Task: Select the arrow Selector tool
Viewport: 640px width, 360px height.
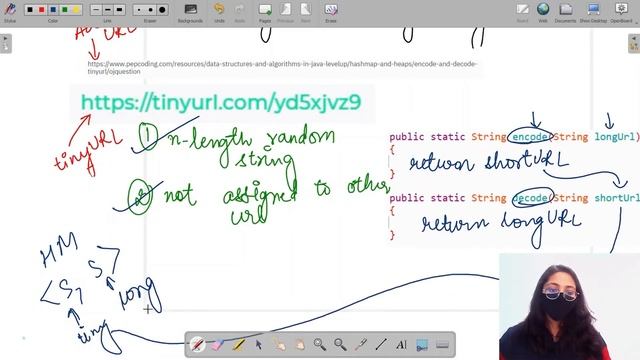Action: coord(259,345)
